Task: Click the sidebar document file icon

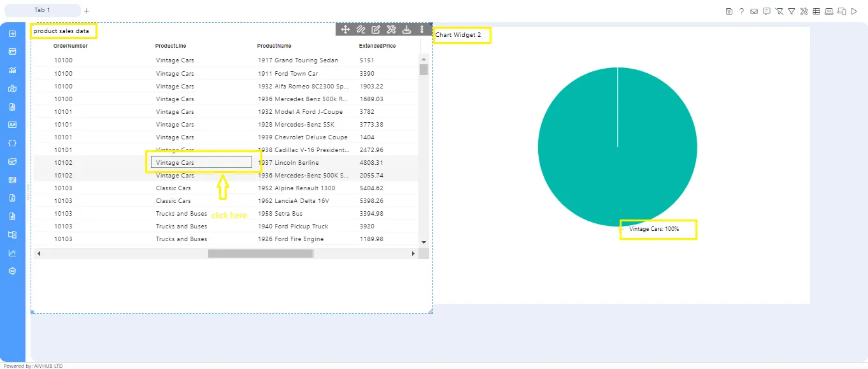Action: pos(12,106)
